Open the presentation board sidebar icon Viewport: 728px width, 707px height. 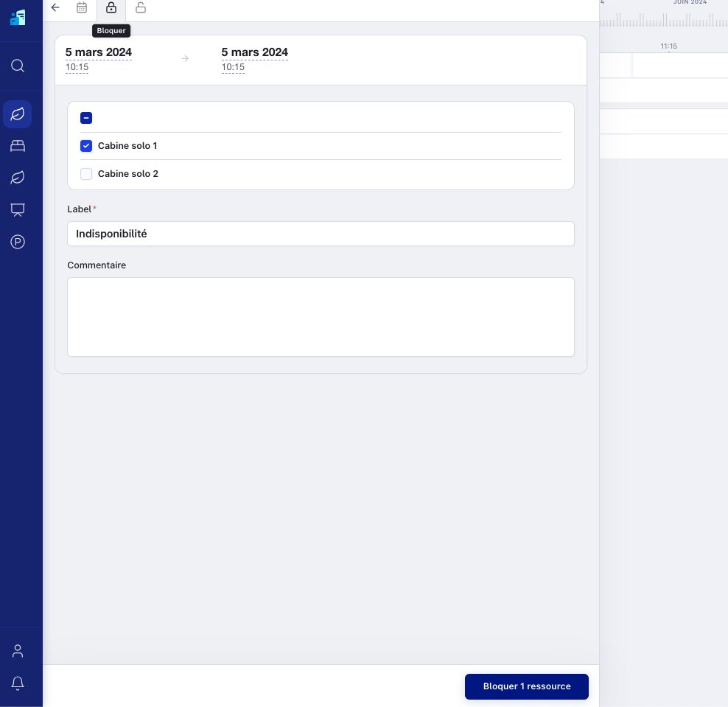click(x=18, y=210)
